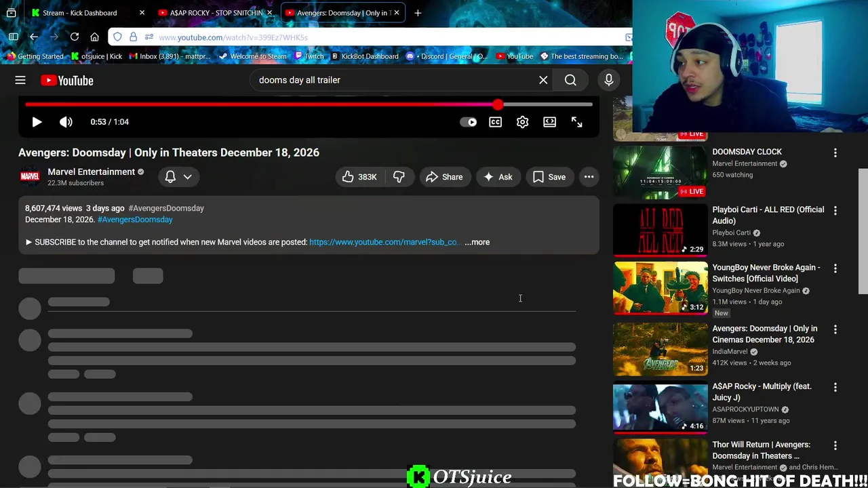Reload the current page
The width and height of the screenshot is (868, 488).
pyautogui.click(x=75, y=37)
